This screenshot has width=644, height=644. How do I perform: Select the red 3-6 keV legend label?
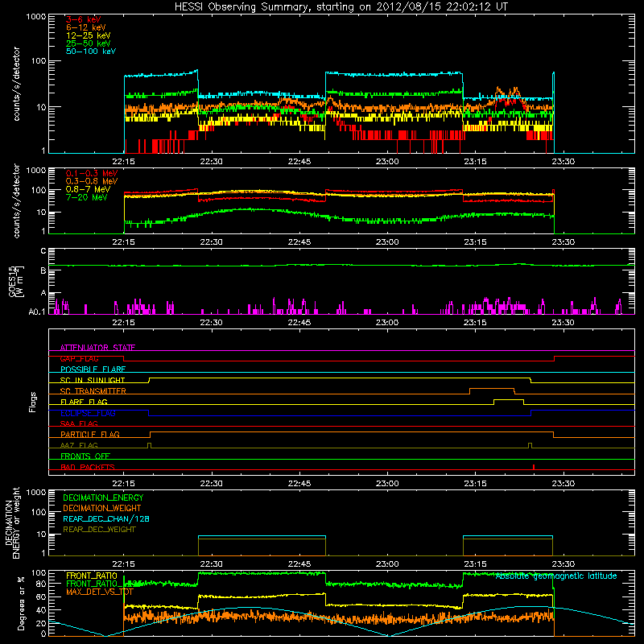(84, 19)
